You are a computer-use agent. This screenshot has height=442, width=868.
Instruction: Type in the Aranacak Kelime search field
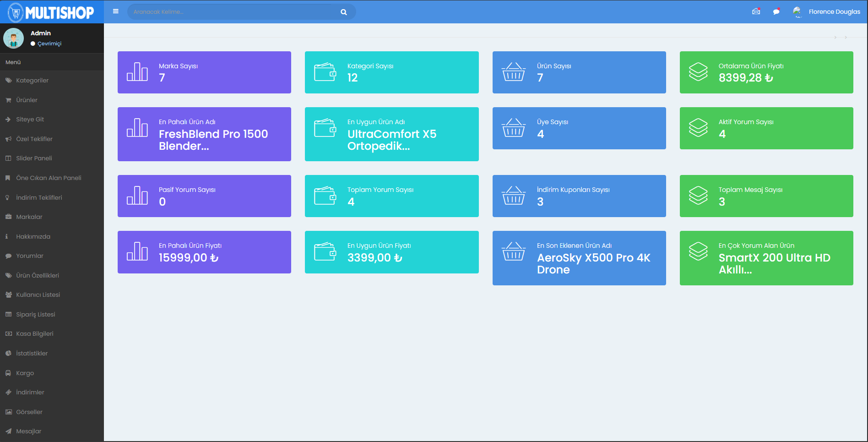[233, 12]
